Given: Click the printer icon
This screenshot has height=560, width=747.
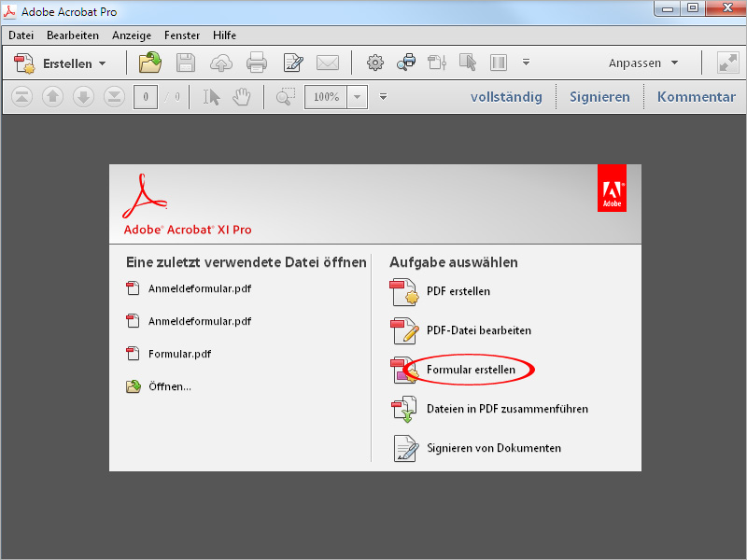Looking at the screenshot, I should [256, 63].
